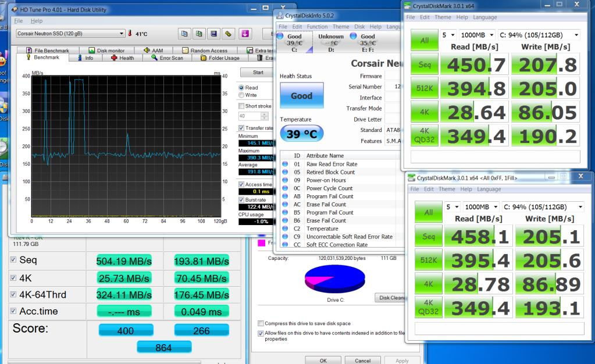
Task: Open the 1000MB size dropdown in upper CrystalDiskMark
Action: (477, 35)
